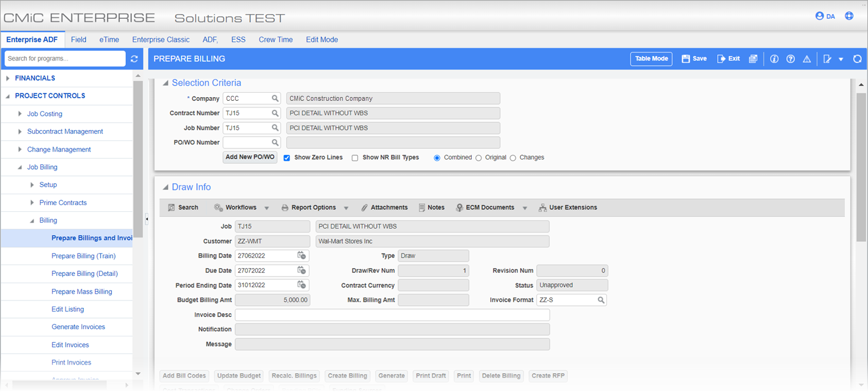Open dropdown arrow beside edit page icon

pyautogui.click(x=841, y=59)
